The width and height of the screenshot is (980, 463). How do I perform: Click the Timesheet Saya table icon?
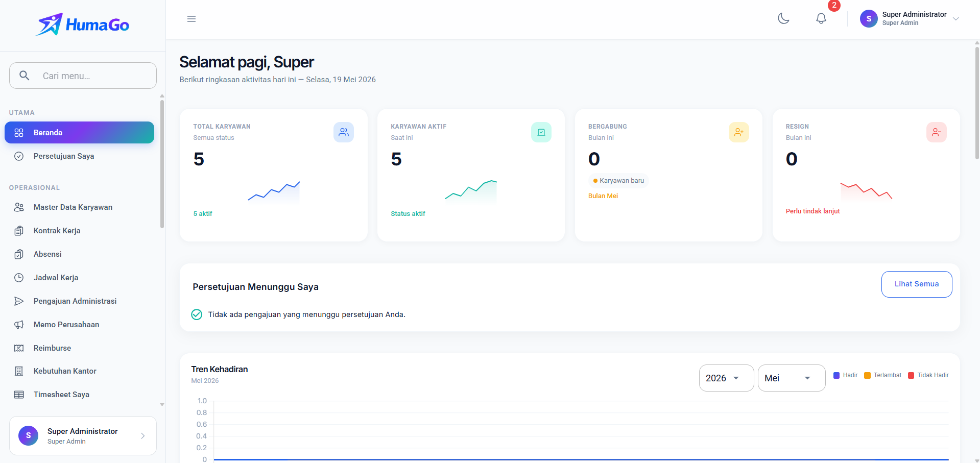pyautogui.click(x=19, y=395)
